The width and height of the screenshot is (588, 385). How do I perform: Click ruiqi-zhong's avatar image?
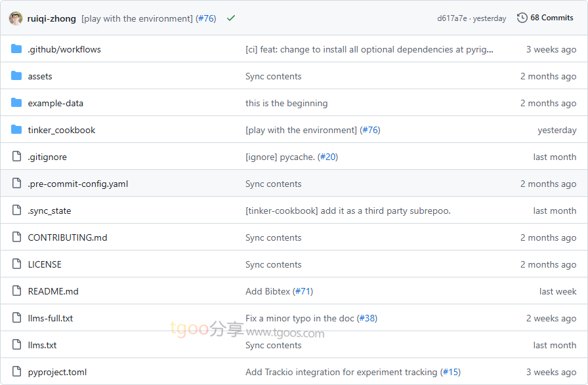[x=16, y=18]
